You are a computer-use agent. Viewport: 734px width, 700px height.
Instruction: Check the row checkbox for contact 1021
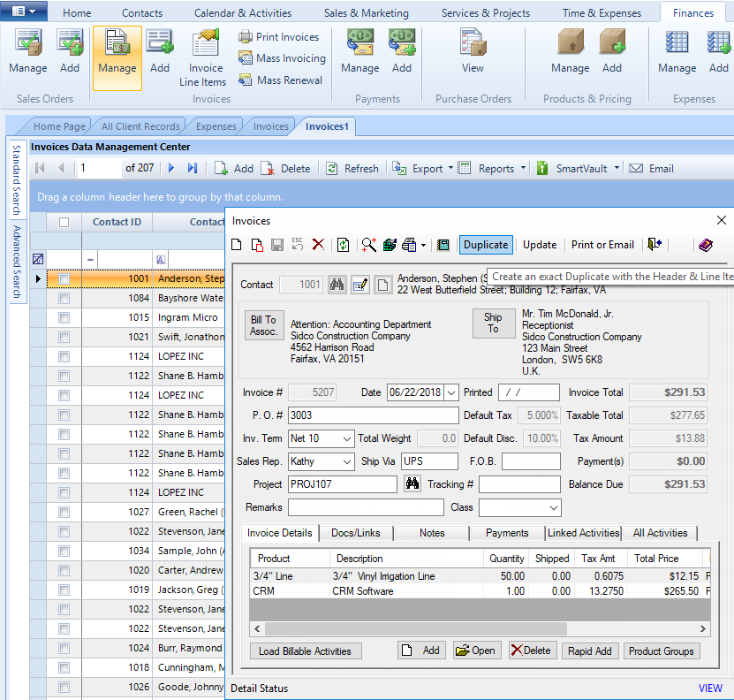(x=64, y=337)
